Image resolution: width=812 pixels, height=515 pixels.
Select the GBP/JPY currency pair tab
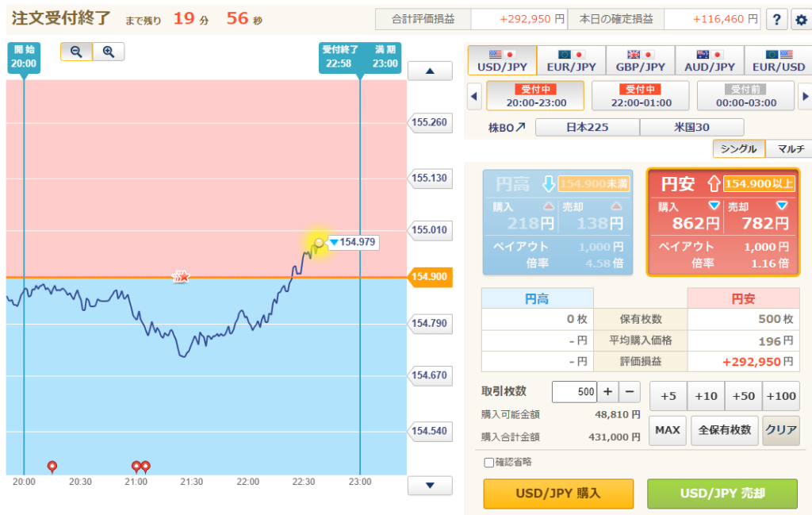click(x=640, y=60)
